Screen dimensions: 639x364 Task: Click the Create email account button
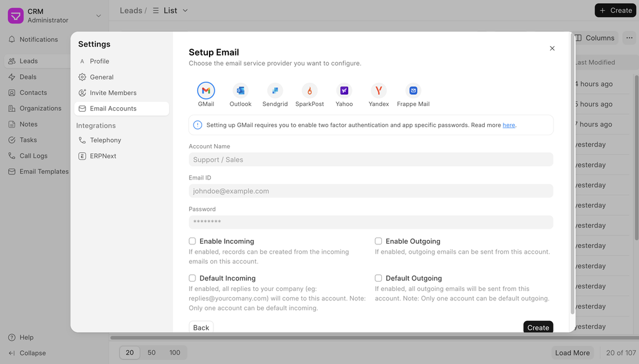[538, 327]
